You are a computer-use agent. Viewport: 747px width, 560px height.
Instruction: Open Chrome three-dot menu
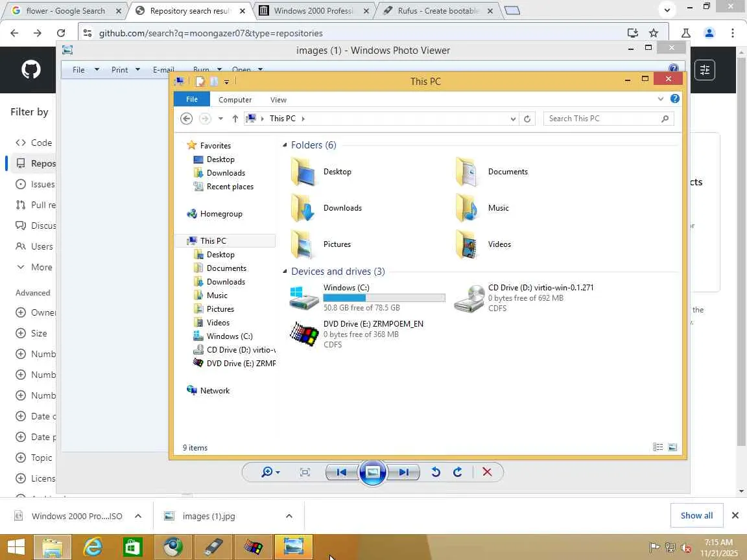[x=733, y=33]
